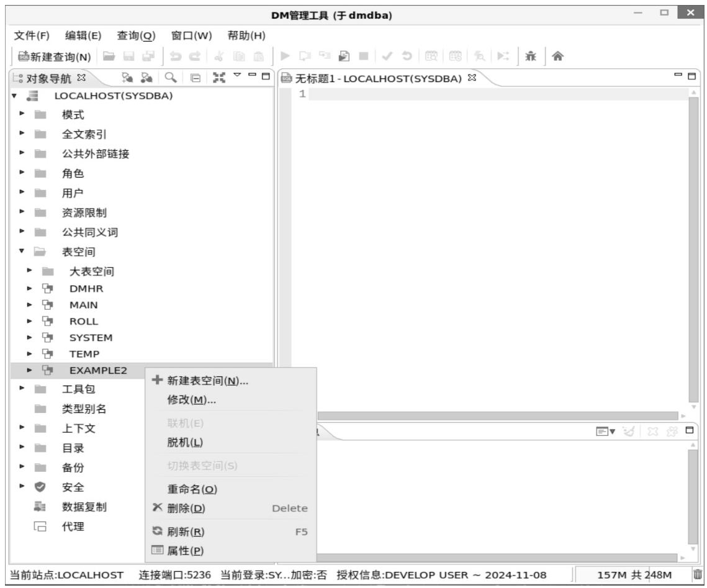Open 属性 from the context menu
Image resolution: width=707 pixels, height=588 pixels.
(186, 551)
